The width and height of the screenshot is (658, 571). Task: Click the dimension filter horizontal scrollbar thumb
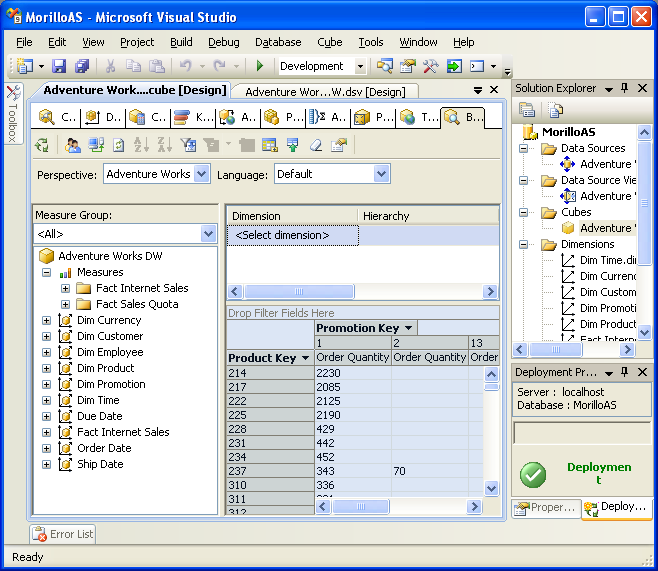coord(299,292)
